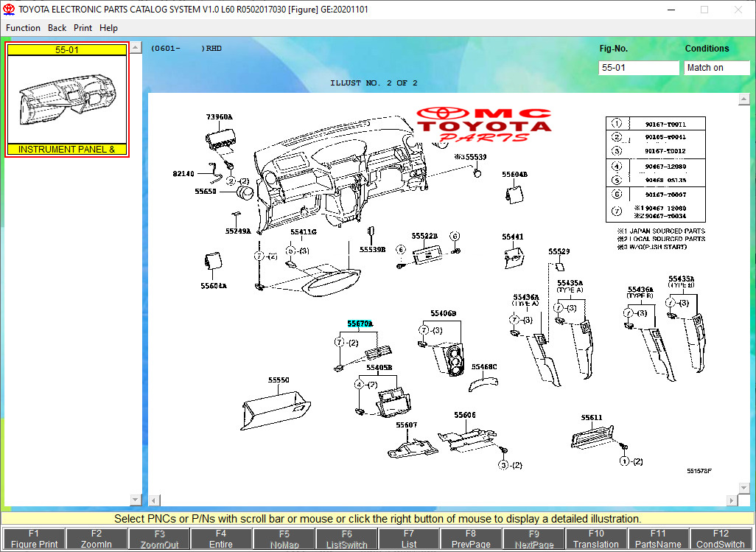756x552 pixels.
Task: Click the illustration horizontal scroll left arrow
Action: 154,500
